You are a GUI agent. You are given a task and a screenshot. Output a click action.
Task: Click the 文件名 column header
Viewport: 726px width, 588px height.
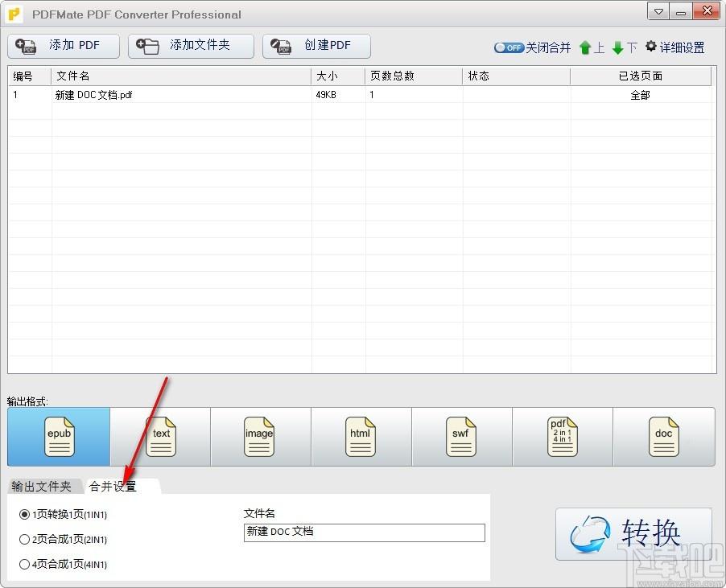click(181, 76)
